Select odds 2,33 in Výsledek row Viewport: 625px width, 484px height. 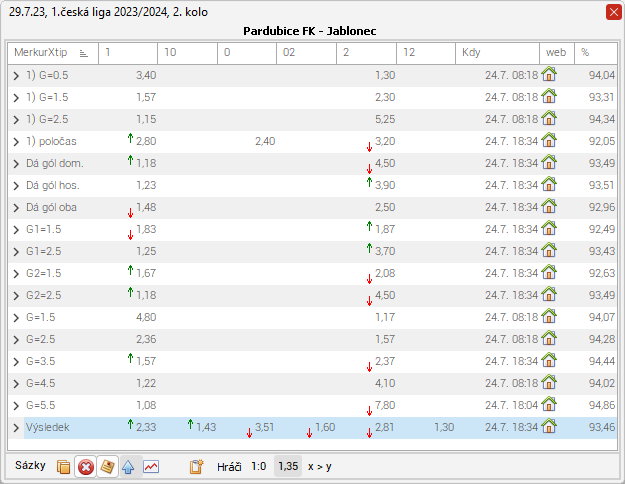[146, 427]
